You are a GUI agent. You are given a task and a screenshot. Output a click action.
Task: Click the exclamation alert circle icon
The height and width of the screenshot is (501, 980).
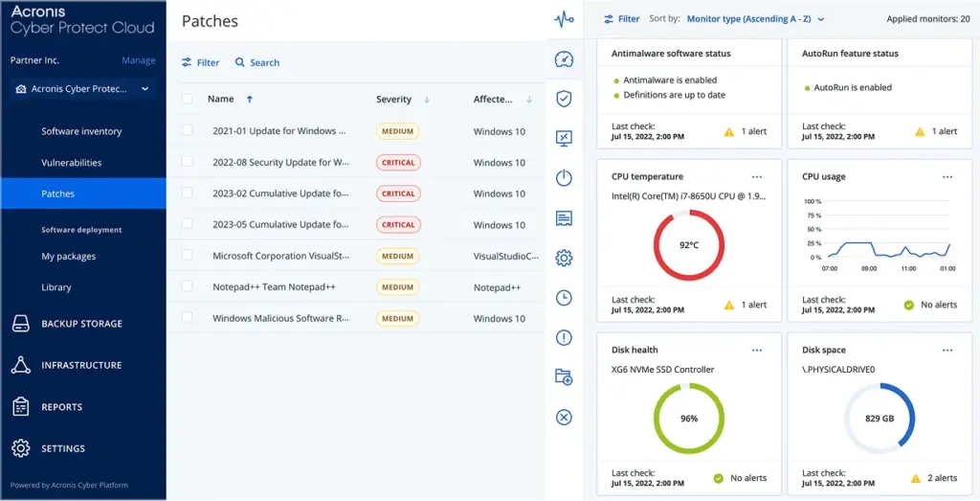tap(564, 337)
